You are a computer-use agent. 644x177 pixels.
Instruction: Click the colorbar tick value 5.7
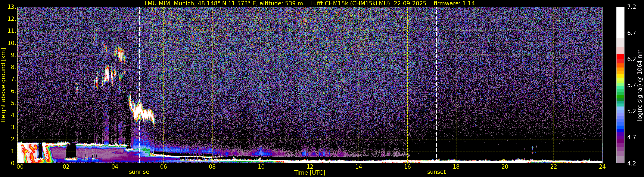point(632,85)
